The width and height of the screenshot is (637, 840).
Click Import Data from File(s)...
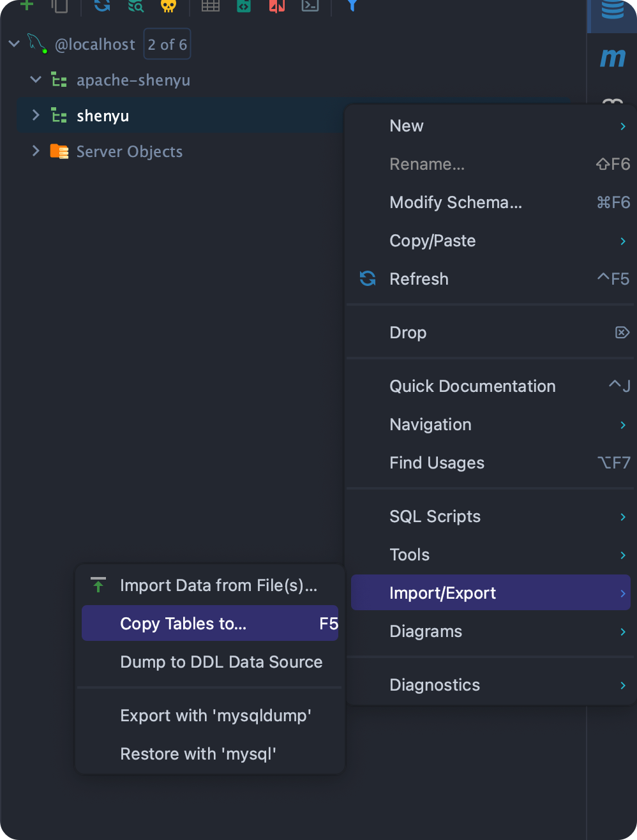click(x=218, y=585)
